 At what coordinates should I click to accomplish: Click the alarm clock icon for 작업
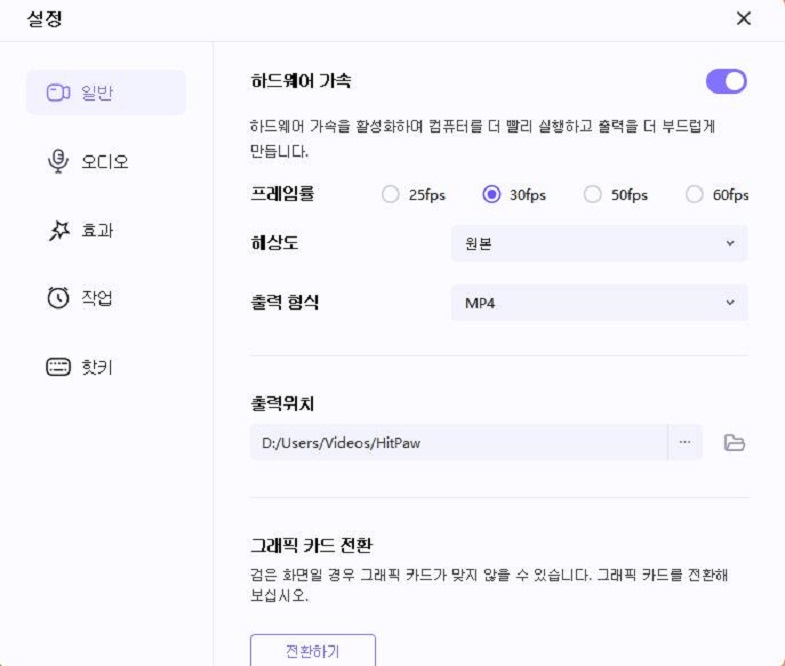58,298
